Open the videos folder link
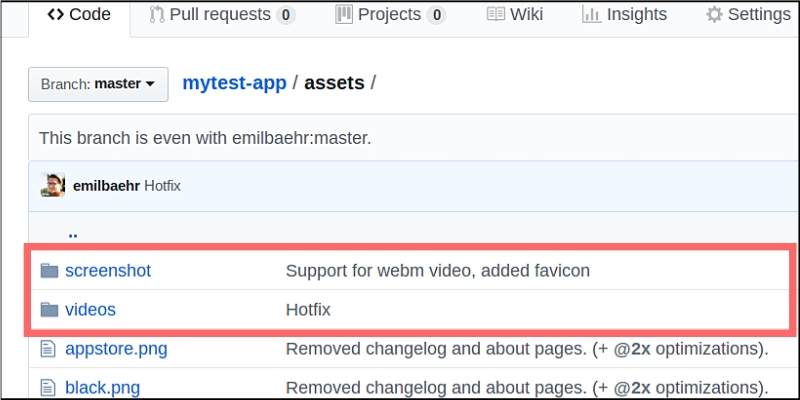 click(90, 310)
